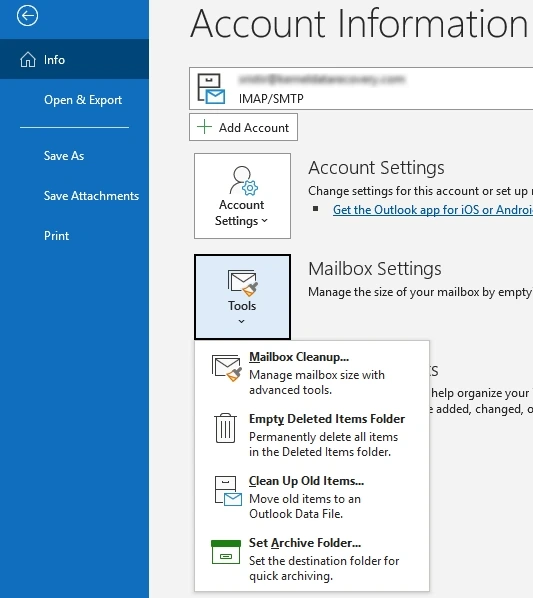Click the Account Settings heading text
The image size is (533, 598).
[x=376, y=168]
